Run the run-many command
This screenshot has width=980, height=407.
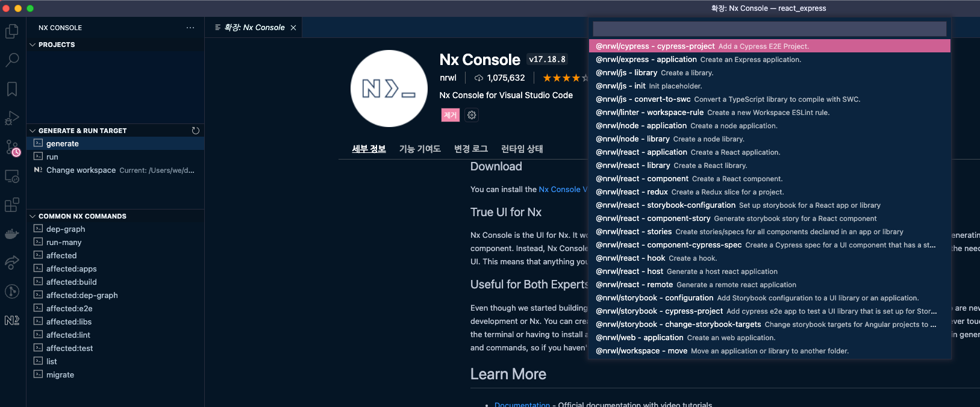(116, 242)
